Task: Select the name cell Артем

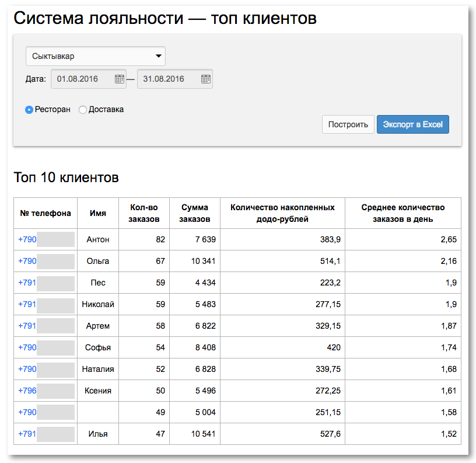Action: tap(98, 326)
